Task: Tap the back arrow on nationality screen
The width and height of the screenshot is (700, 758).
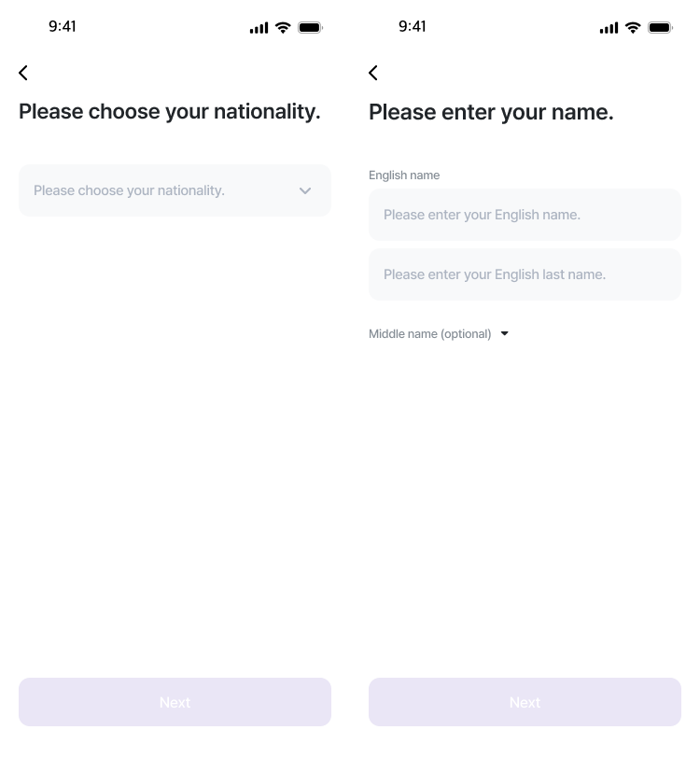Action: click(23, 73)
